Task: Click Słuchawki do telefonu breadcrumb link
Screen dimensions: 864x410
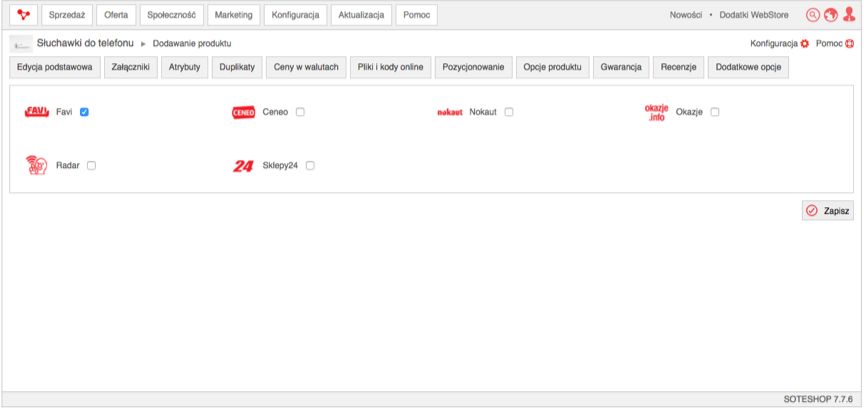Action: pyautogui.click(x=85, y=43)
